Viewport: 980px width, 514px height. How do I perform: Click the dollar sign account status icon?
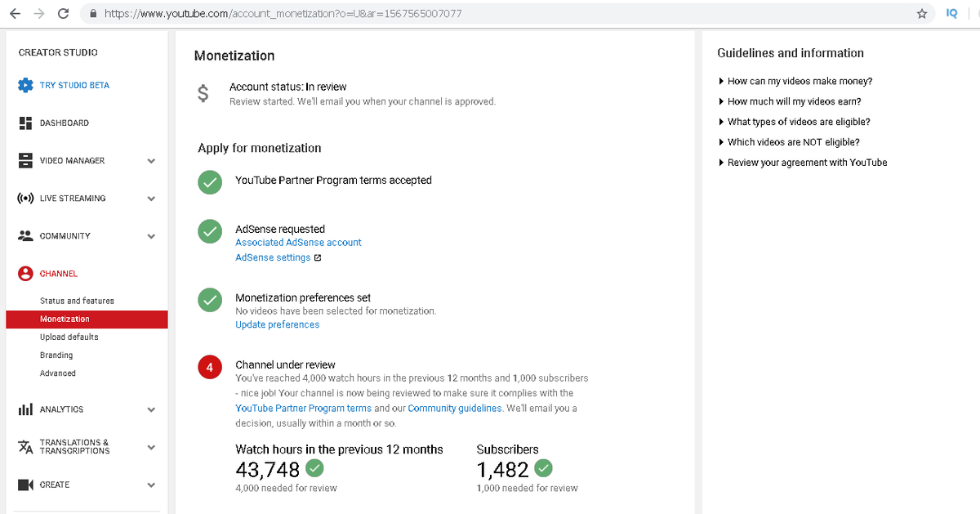point(203,94)
